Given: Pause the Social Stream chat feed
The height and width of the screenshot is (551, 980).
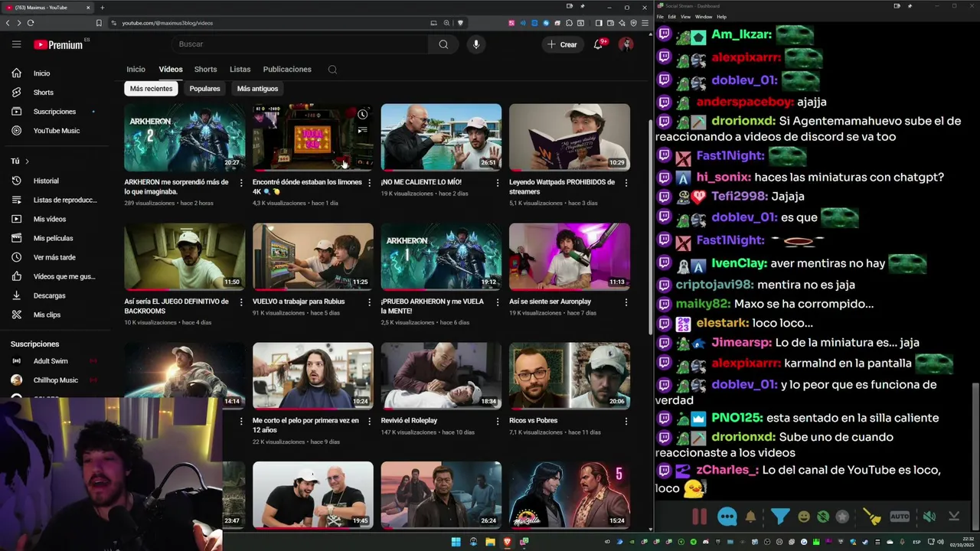Looking at the screenshot, I should tap(699, 517).
